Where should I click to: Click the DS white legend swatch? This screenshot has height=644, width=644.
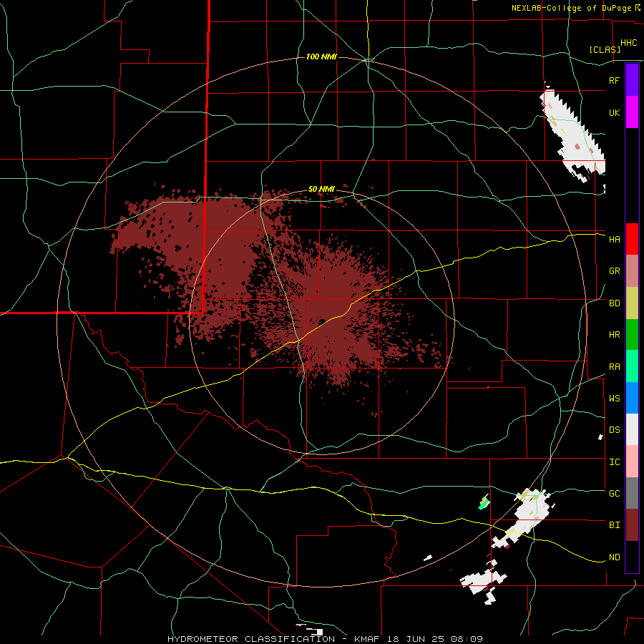point(632,429)
